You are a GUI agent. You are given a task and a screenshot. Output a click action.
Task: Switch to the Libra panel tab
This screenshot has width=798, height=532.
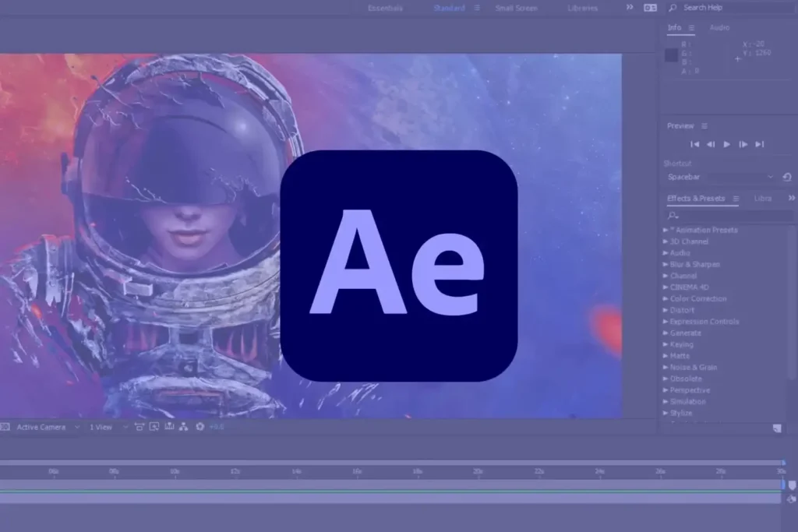coord(763,199)
